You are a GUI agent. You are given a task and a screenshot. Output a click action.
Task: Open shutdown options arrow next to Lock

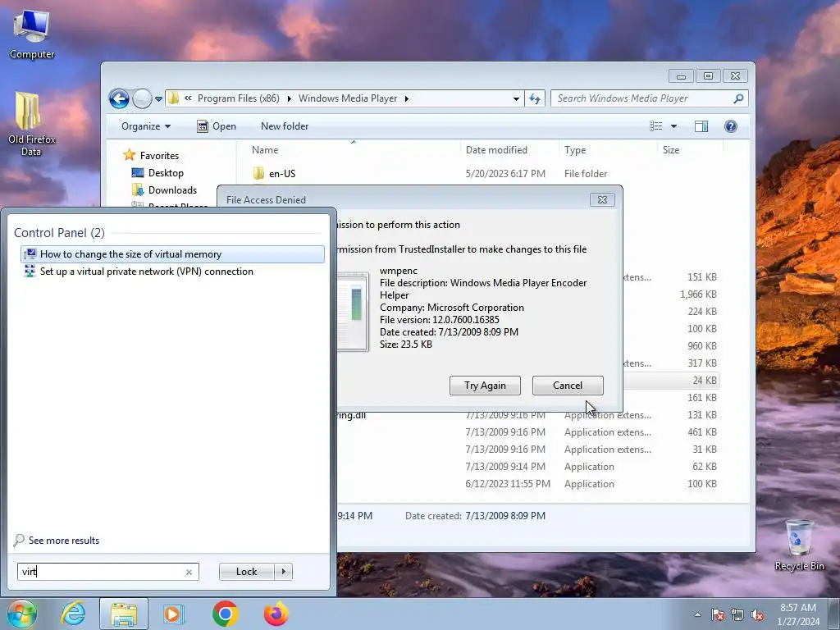coord(283,572)
